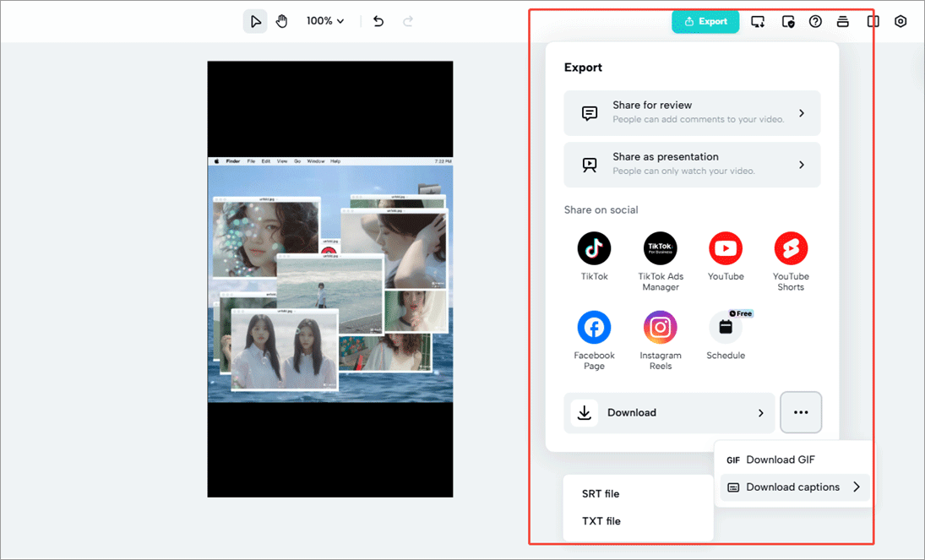This screenshot has height=560, width=925.
Task: Open the Help icon in the toolbar
Action: (x=815, y=21)
